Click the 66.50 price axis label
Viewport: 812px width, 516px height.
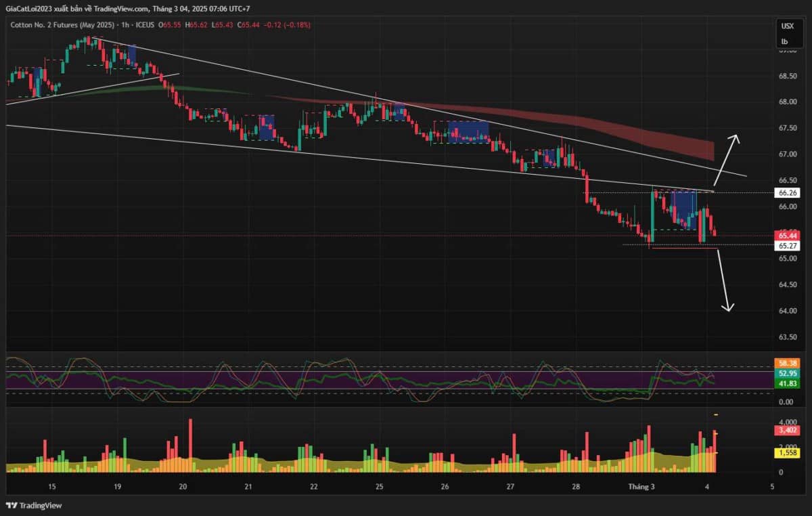[787, 180]
